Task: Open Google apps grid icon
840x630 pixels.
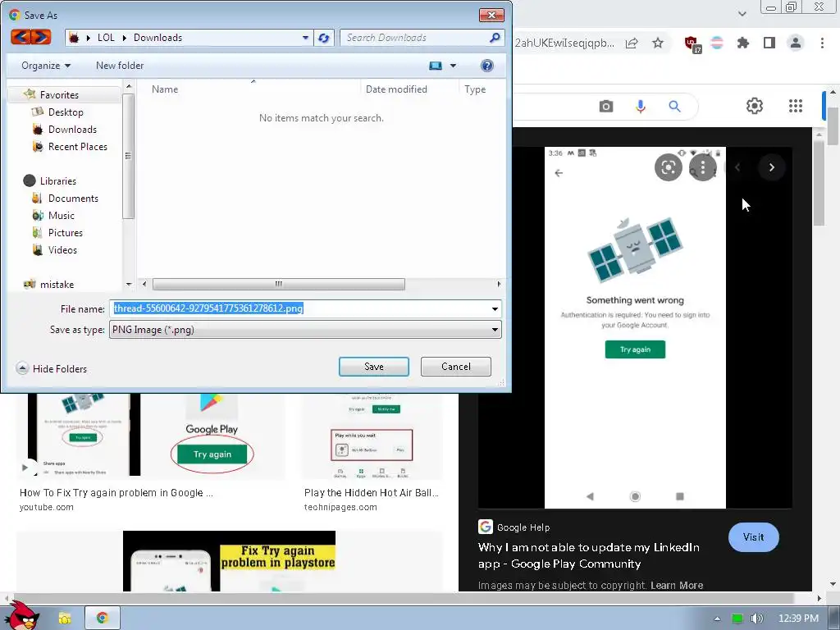Action: pos(796,106)
